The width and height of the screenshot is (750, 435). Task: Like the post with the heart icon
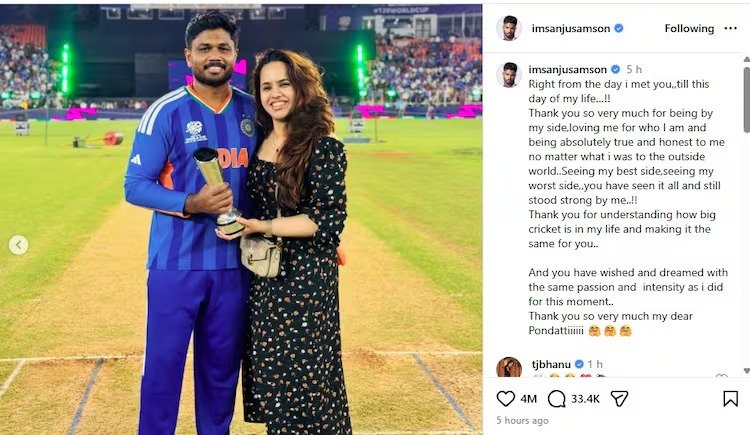[x=506, y=398]
